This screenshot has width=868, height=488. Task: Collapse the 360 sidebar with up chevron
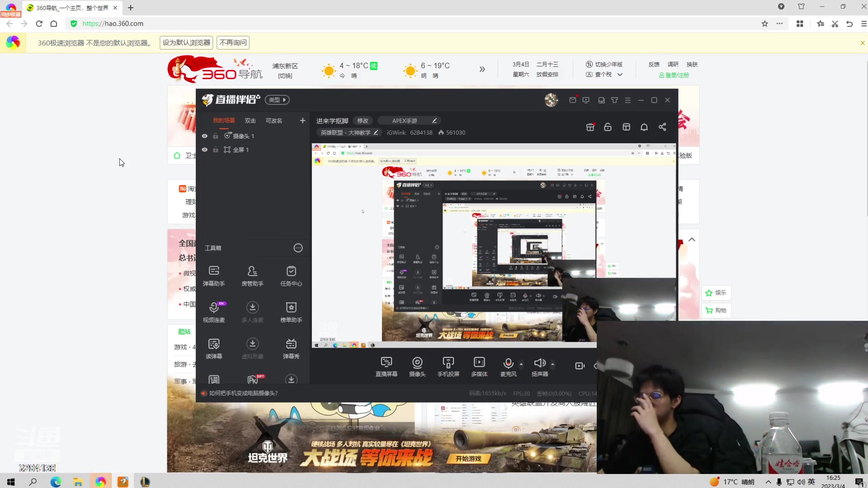692,239
